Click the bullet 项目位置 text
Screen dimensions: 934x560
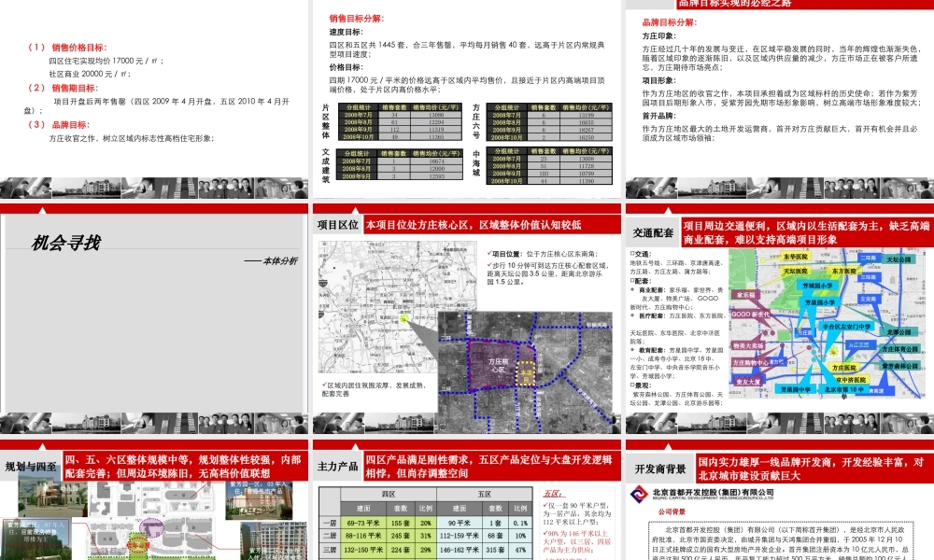tap(542, 254)
